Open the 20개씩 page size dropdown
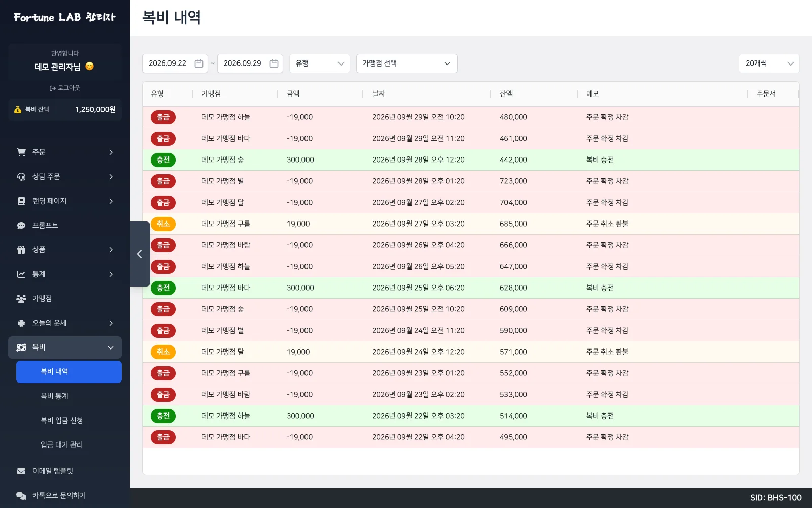 click(769, 63)
